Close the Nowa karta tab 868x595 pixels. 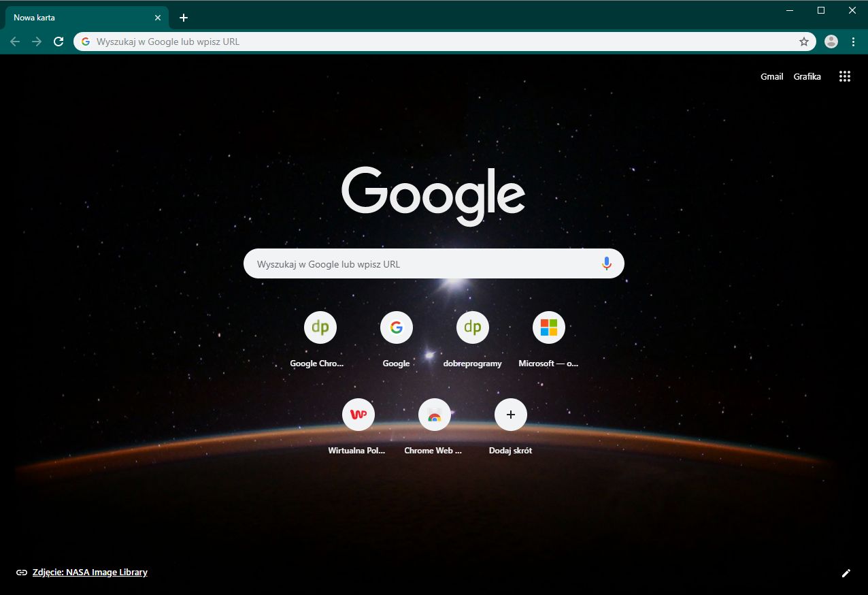[158, 18]
